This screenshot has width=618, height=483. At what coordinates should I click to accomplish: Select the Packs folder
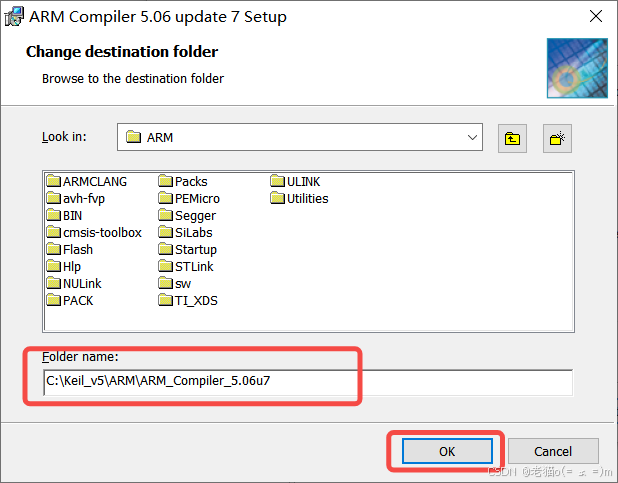183,181
